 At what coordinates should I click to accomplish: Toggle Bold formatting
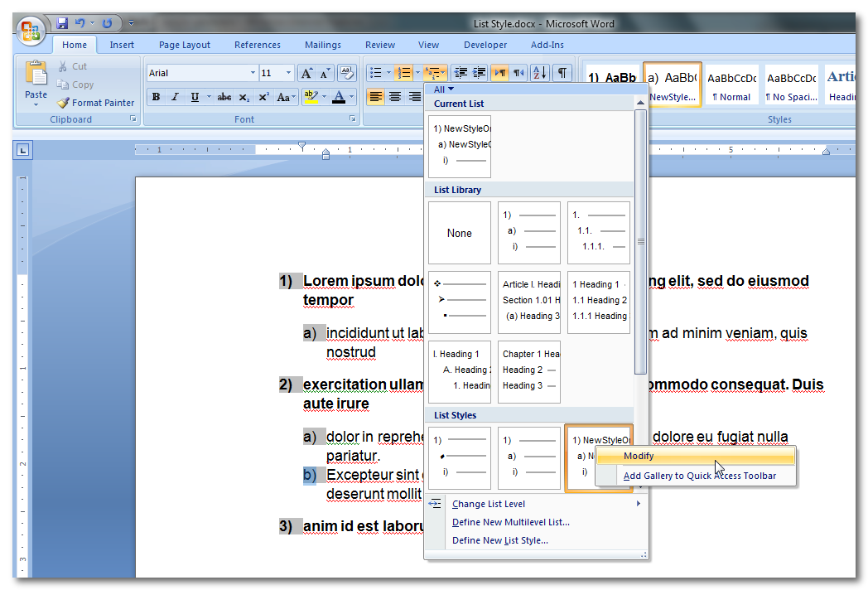click(x=156, y=97)
